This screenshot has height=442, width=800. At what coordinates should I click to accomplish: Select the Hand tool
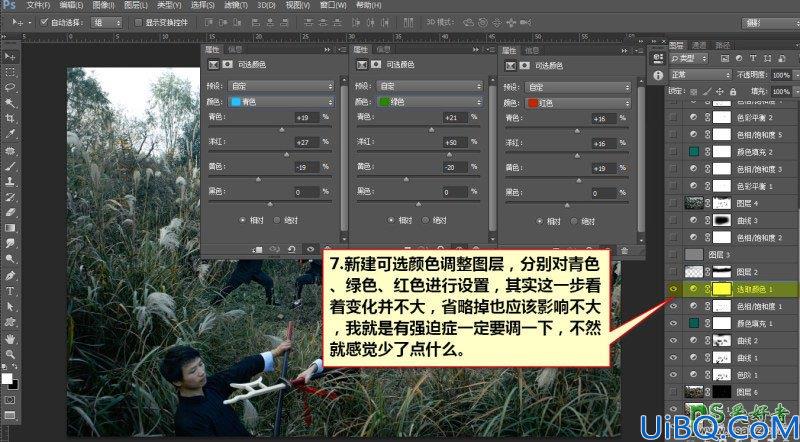click(x=10, y=339)
